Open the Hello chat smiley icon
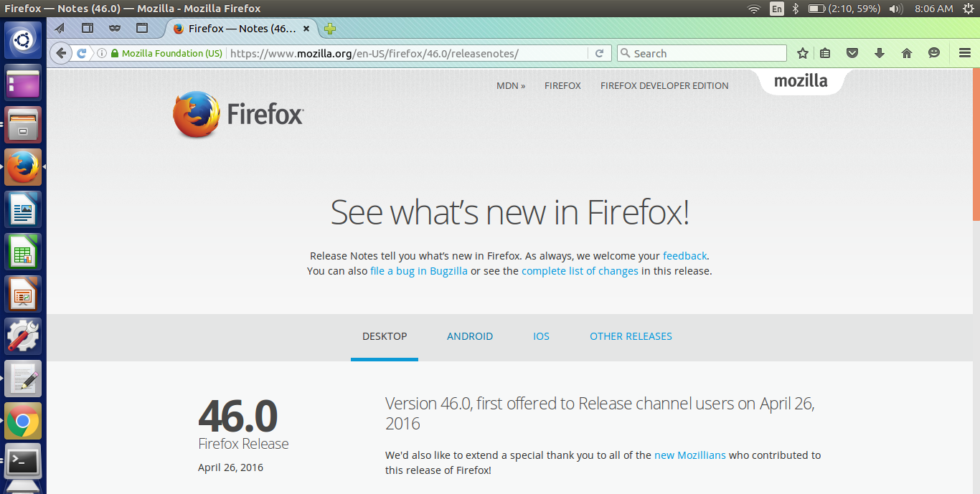The image size is (980, 494). (934, 53)
